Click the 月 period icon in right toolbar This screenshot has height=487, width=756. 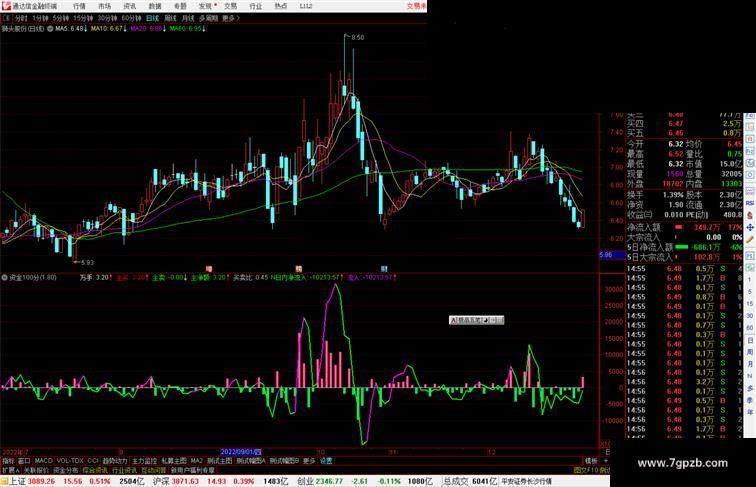coord(750,364)
